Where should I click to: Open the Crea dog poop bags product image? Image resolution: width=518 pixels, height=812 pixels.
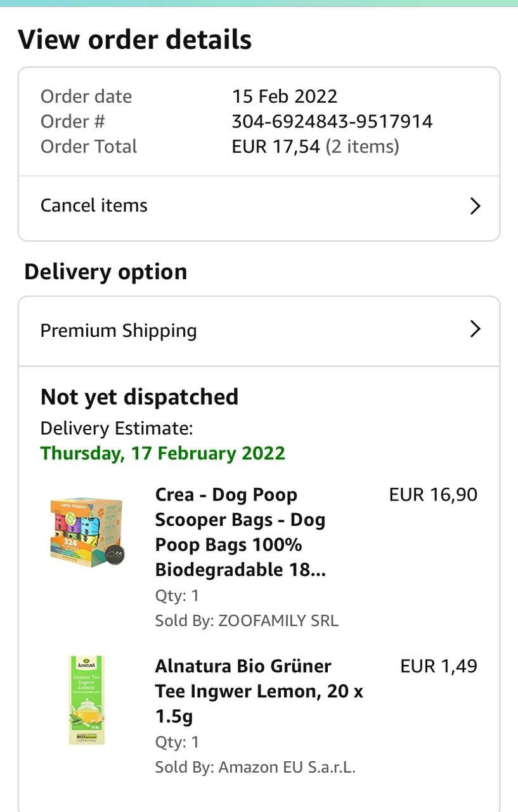(87, 532)
